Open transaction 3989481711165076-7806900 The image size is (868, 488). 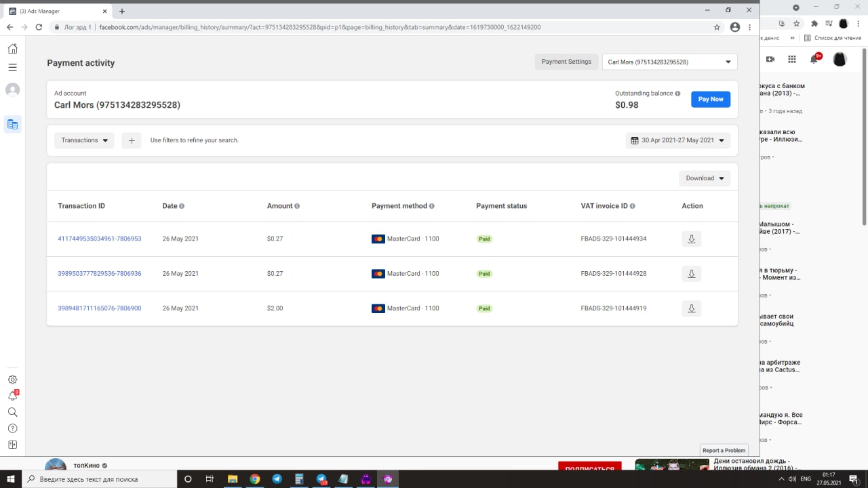100,308
